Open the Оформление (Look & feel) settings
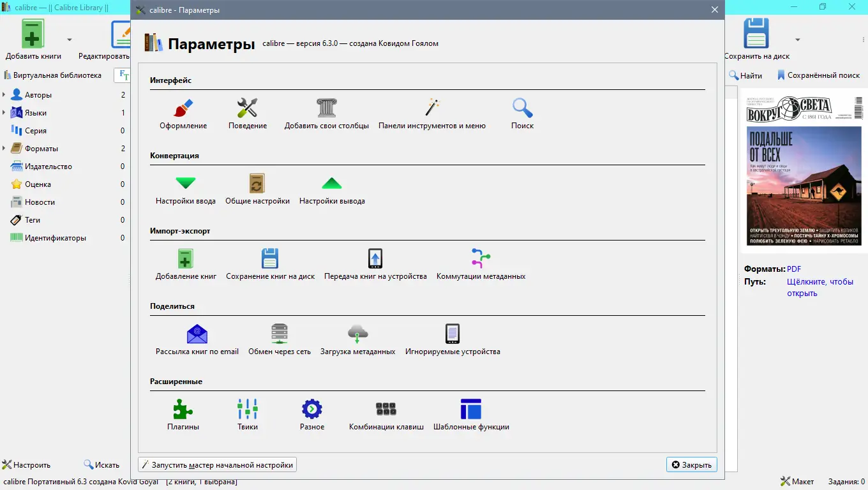Image resolution: width=868 pixels, height=490 pixels. (x=183, y=114)
